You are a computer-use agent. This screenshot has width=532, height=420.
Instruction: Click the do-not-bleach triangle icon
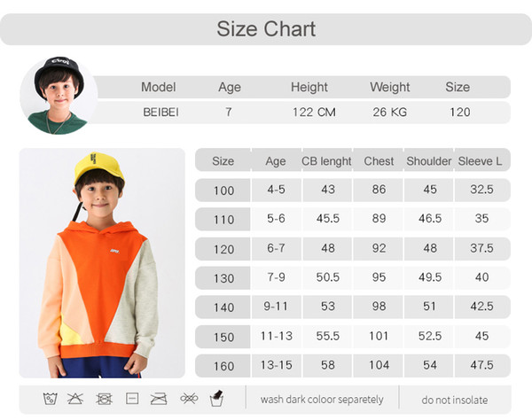[x=75, y=399]
